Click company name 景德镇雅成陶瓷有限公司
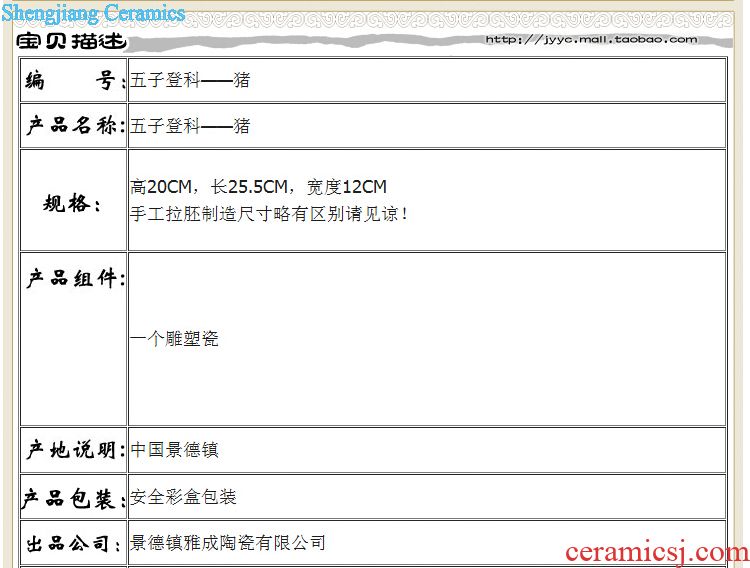This screenshot has height=568, width=750. click(x=228, y=543)
